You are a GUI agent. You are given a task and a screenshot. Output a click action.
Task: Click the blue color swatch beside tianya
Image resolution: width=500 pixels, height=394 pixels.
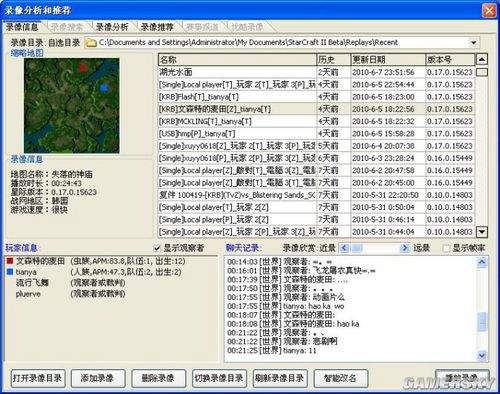click(10, 272)
